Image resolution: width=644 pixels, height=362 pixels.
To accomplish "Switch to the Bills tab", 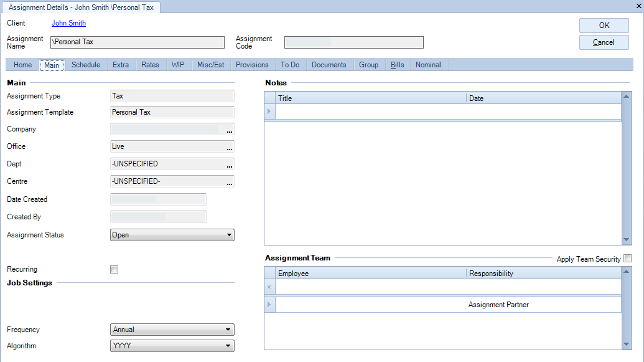I will click(397, 65).
